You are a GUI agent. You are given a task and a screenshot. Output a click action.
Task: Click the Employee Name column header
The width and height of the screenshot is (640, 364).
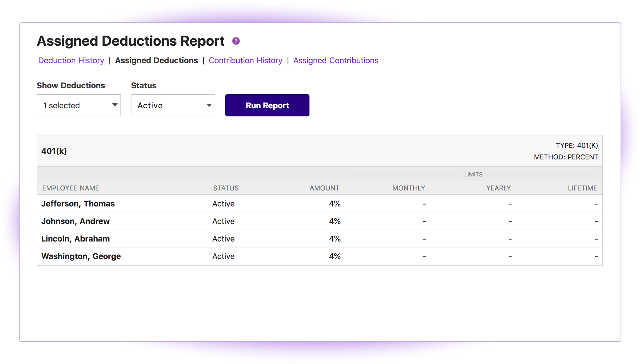click(x=71, y=188)
